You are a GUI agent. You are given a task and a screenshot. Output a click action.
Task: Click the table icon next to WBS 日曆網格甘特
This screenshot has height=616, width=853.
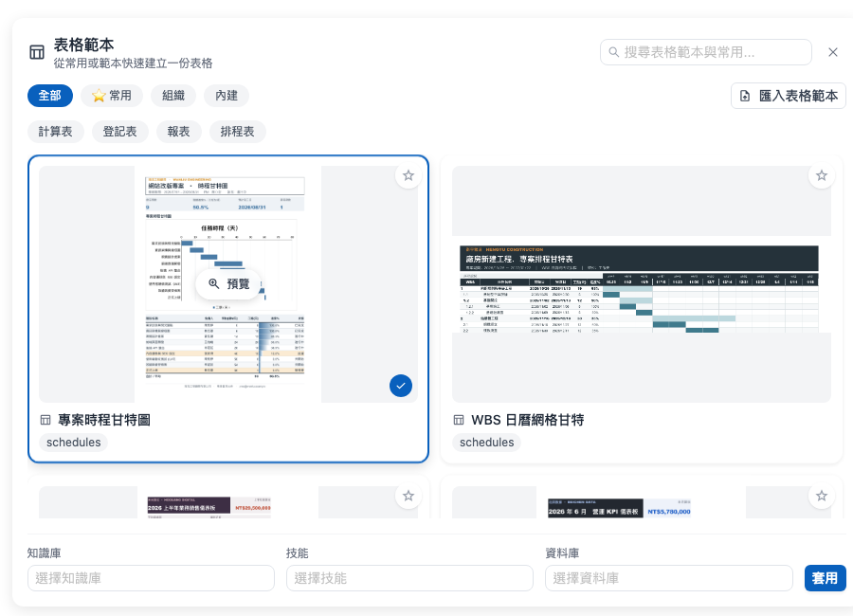[459, 420]
